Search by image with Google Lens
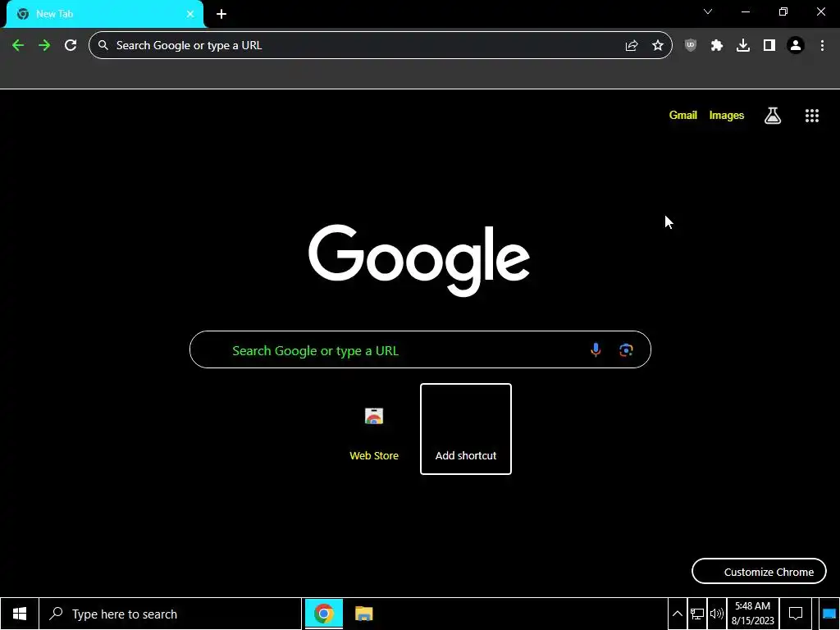 pos(626,349)
